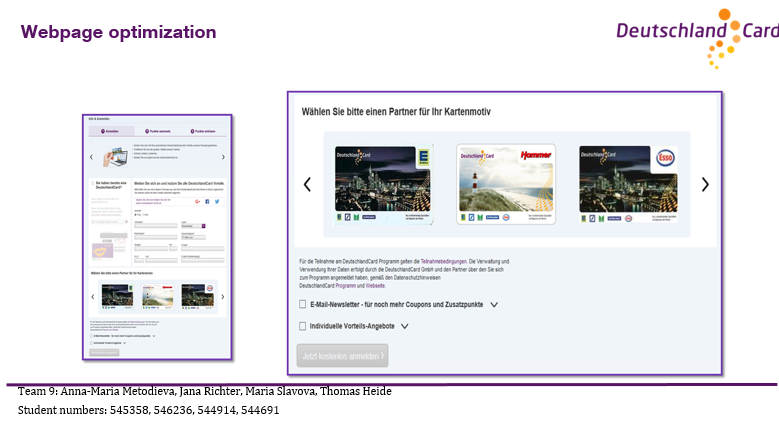Tick newsletter checkbox in small preview
The height and width of the screenshot is (427, 779).
[x=91, y=336]
